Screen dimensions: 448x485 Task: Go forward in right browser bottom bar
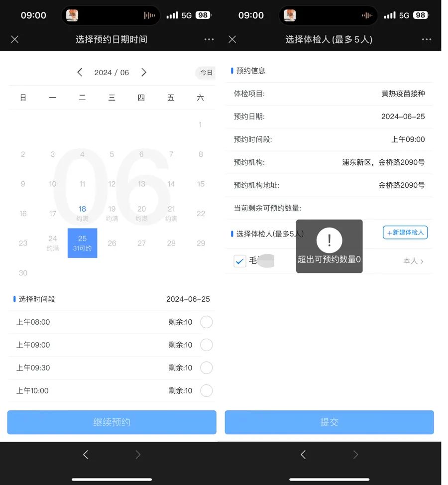point(355,455)
